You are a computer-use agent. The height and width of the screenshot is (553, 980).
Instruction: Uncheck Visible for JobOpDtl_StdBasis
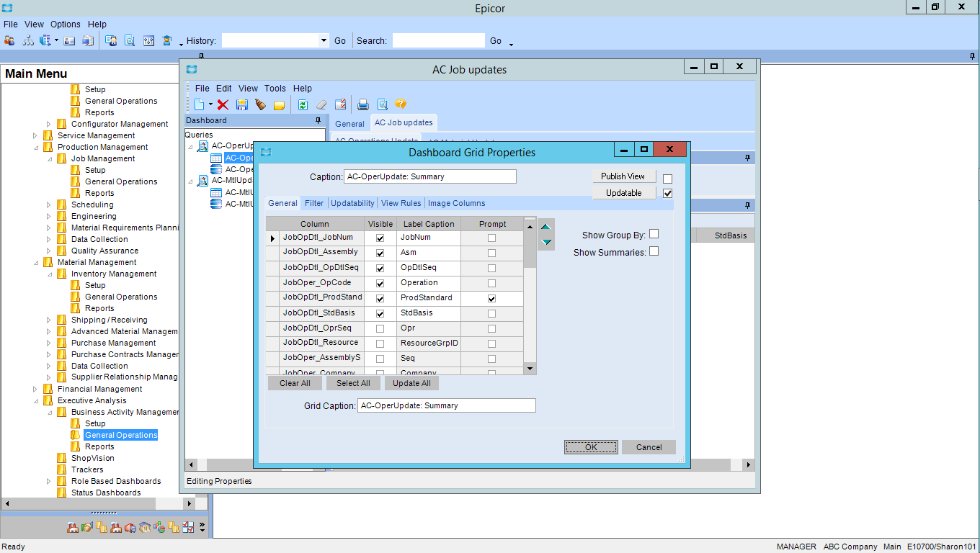[x=380, y=313]
